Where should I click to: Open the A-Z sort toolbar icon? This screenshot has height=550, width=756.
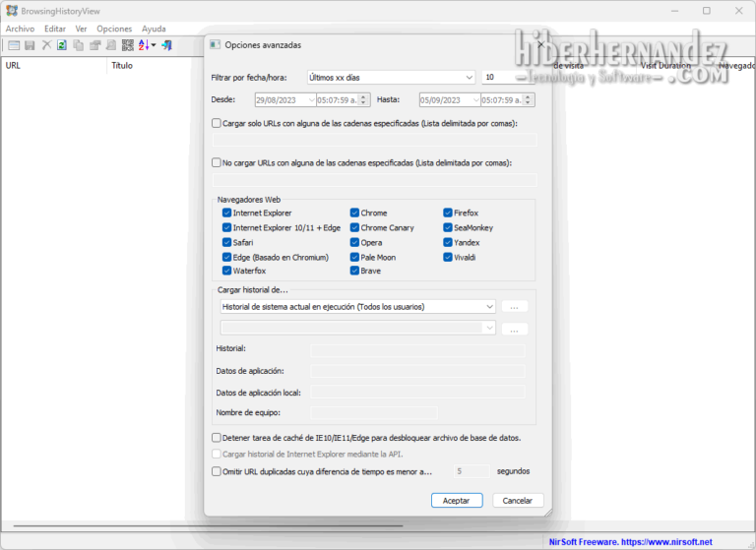[x=146, y=45]
